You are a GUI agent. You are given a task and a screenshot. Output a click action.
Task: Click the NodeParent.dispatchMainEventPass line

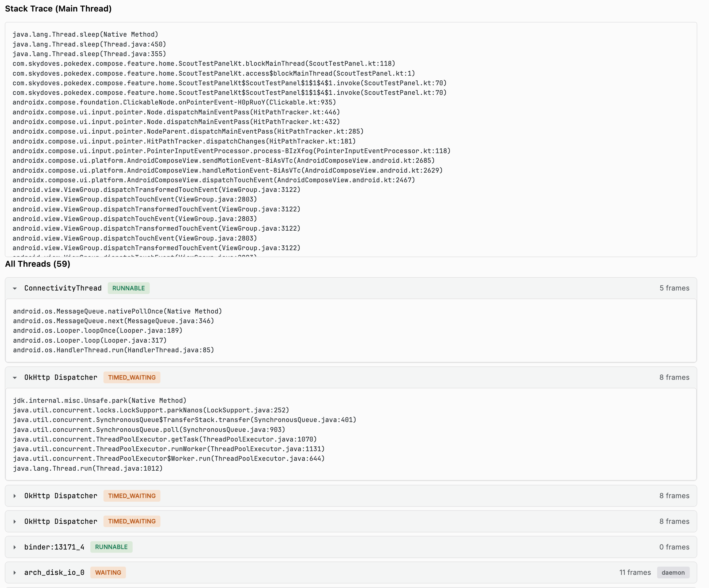188,132
